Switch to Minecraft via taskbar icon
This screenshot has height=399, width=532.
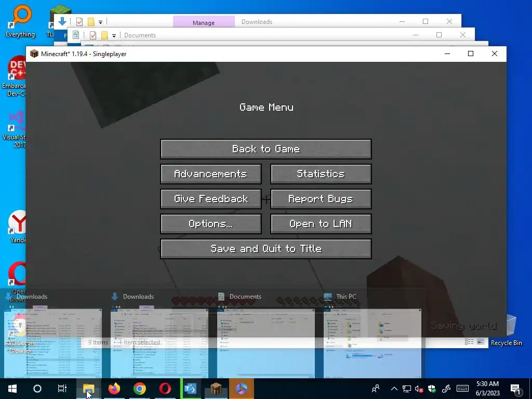[x=216, y=389]
